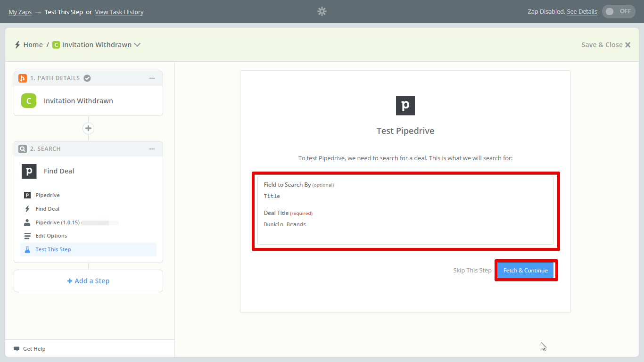Select the Test This Step substep
The height and width of the screenshot is (362, 644).
88,249
